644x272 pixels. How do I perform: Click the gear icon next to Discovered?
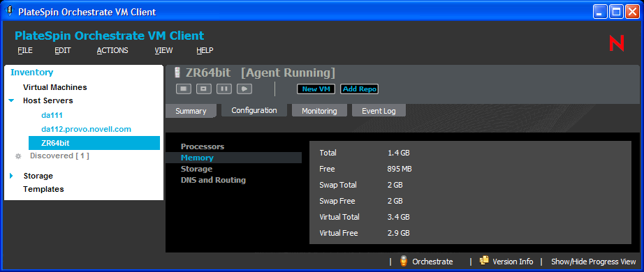point(18,156)
